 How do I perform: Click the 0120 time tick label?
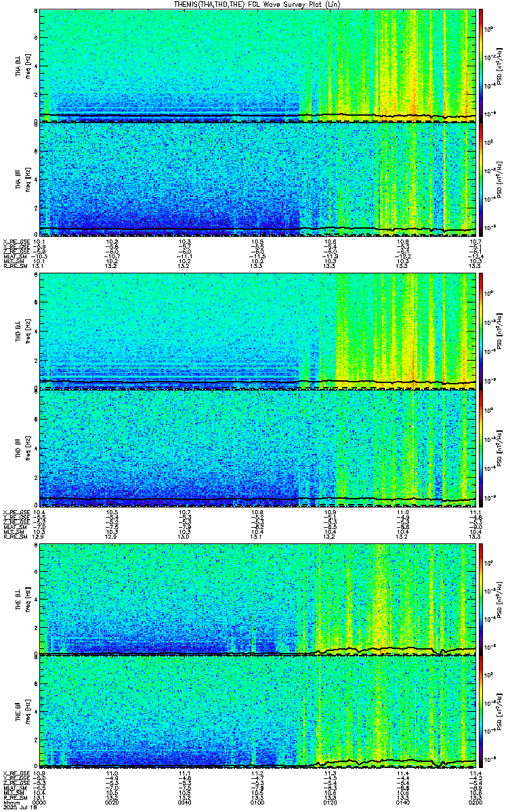[x=330, y=801]
